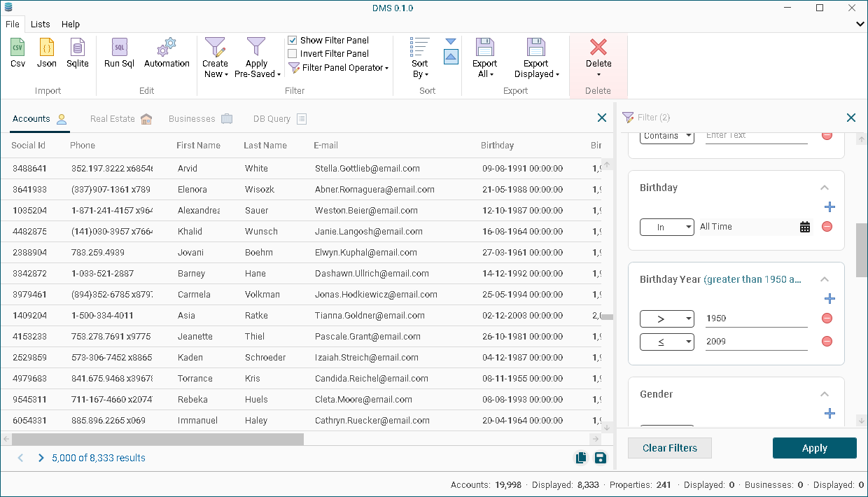Open Filter Panel Operator dropdown
The height and width of the screenshot is (497, 868).
pos(338,68)
